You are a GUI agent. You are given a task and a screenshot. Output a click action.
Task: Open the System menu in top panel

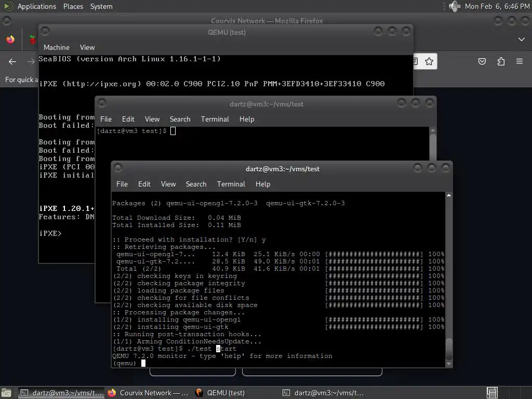coord(101,6)
